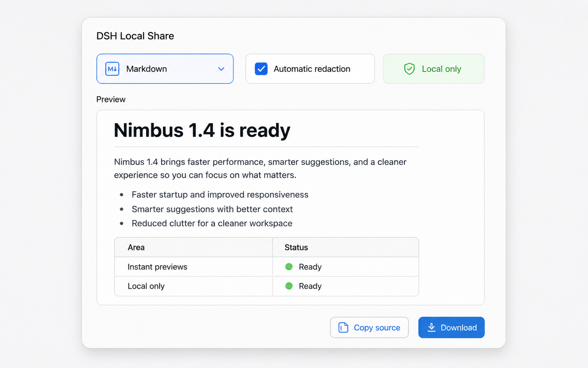Click the intro paragraph about faster performance
The height and width of the screenshot is (368, 588).
[x=260, y=168]
